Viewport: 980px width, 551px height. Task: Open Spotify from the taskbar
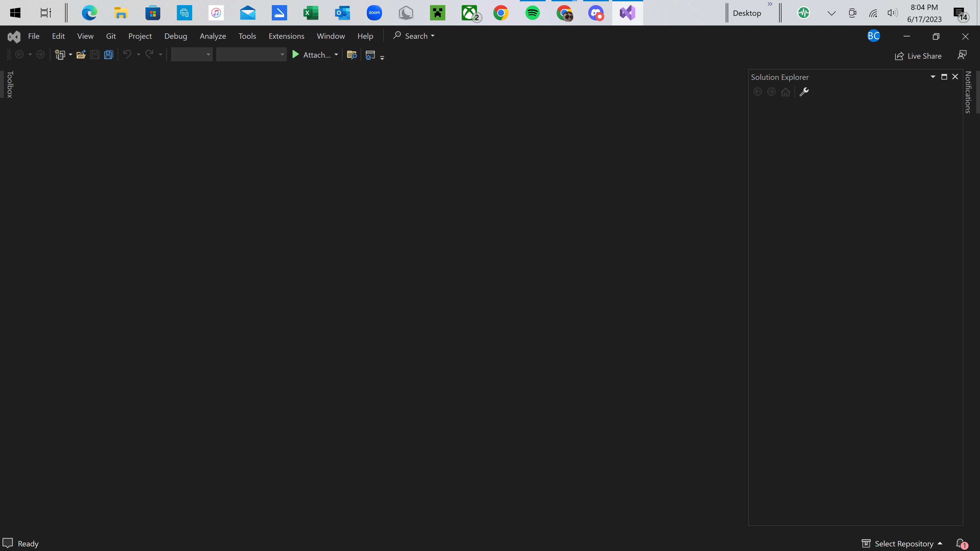532,13
